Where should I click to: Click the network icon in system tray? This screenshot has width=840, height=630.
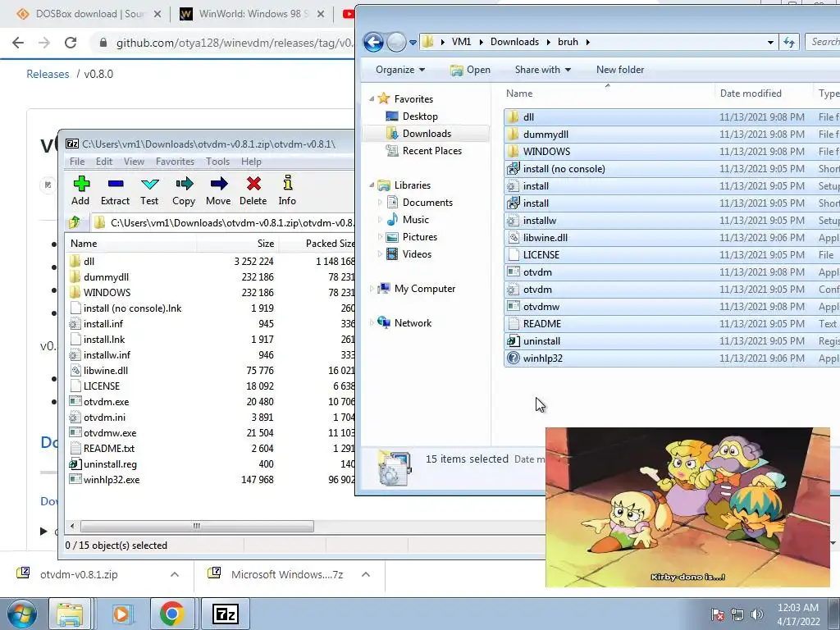pyautogui.click(x=737, y=614)
